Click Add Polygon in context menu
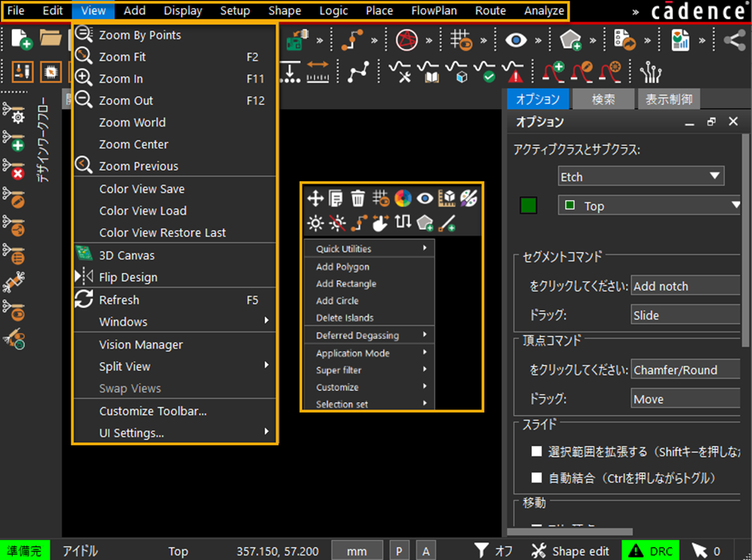The image size is (752, 560). (369, 266)
